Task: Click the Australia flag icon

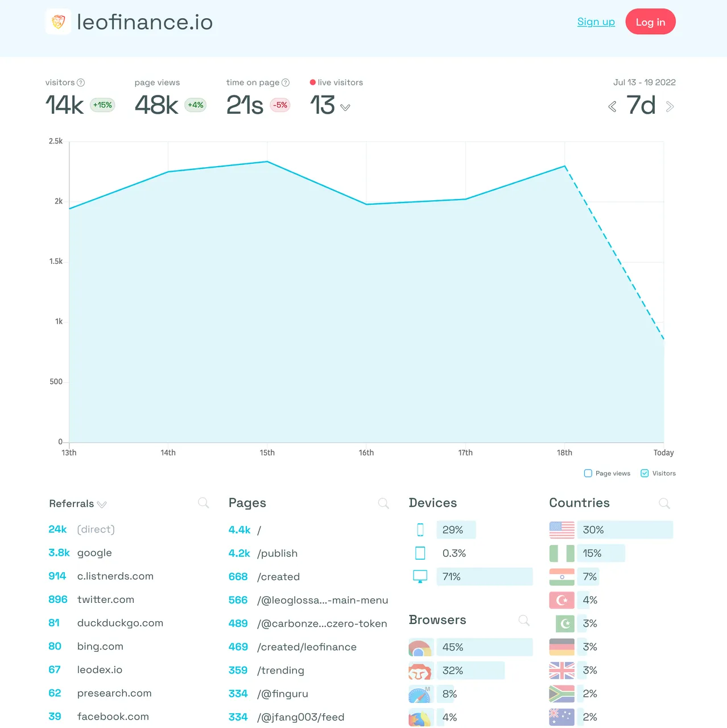Action: tap(562, 717)
